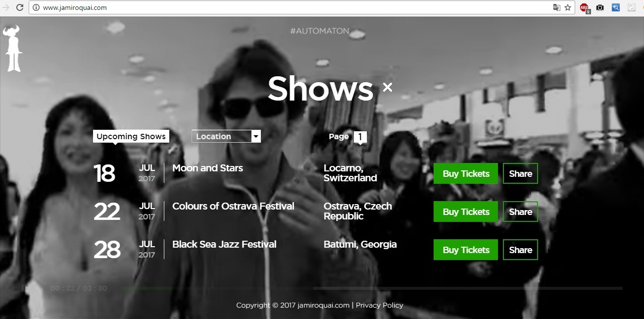Buy tickets for Colours of Ostrava Festival
The height and width of the screenshot is (319, 644).
coord(466,212)
